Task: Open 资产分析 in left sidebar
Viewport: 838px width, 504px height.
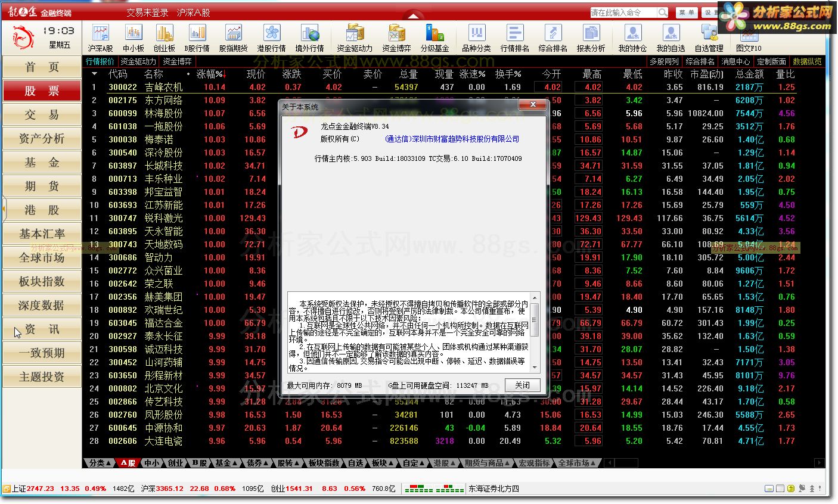Action: coord(42,139)
